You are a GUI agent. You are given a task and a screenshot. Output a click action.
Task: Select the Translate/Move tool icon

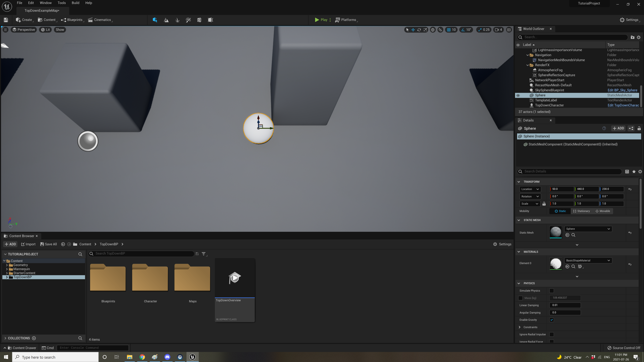coord(413,30)
